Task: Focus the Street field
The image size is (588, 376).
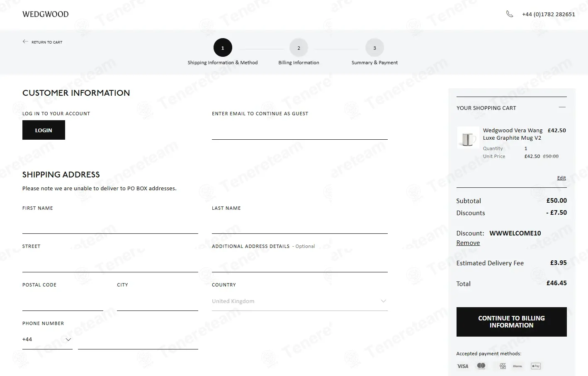Action: [110, 264]
